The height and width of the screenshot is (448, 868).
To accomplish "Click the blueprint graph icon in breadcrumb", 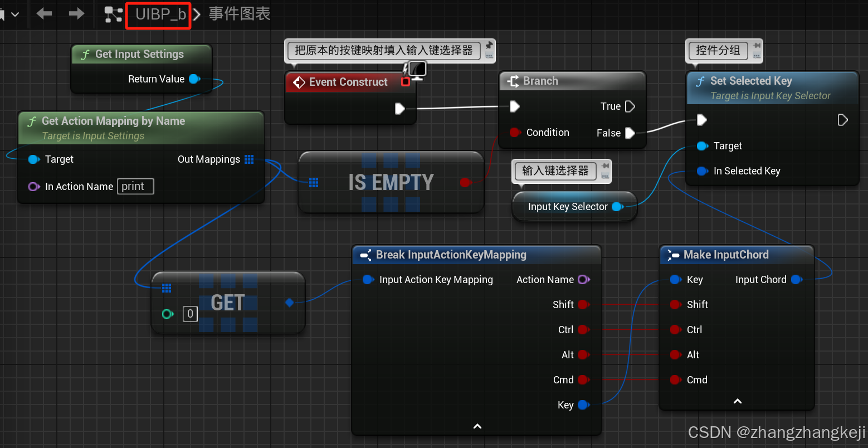I will coord(114,14).
